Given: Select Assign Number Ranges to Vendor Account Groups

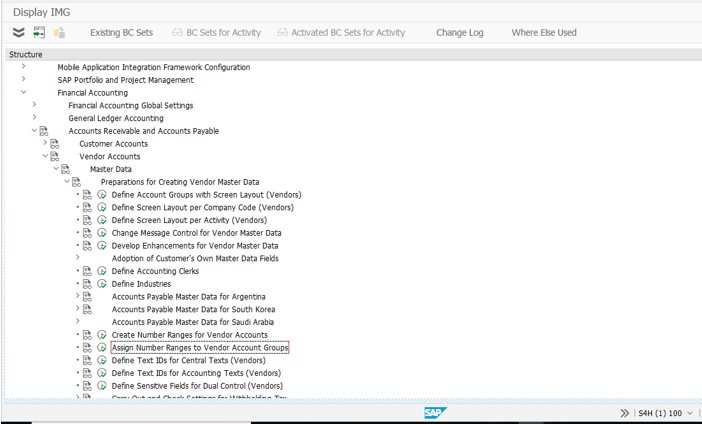Looking at the screenshot, I should tap(200, 347).
